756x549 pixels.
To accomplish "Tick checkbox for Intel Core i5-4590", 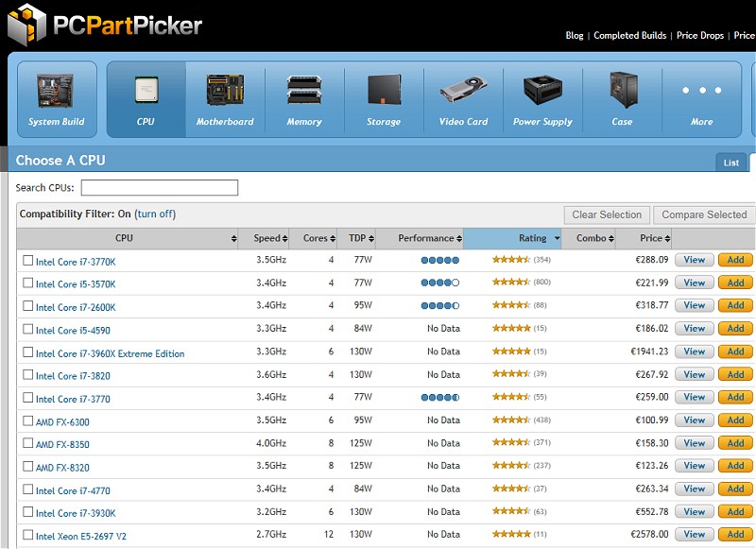I will pos(28,329).
